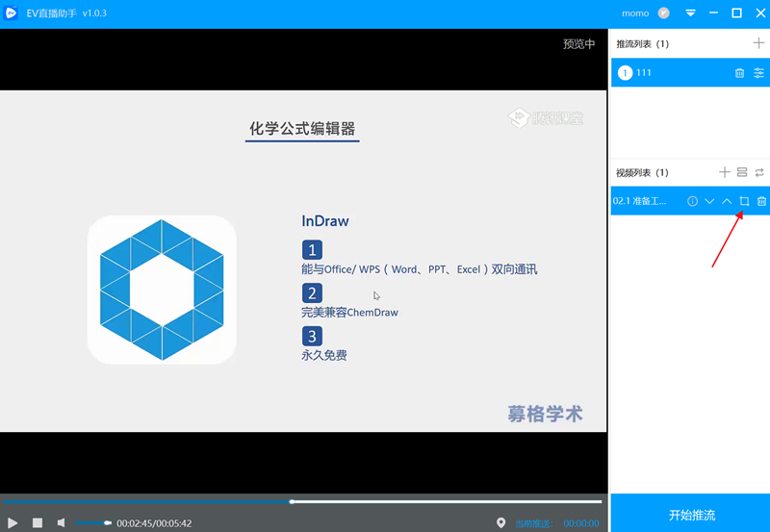Click the momo username text
Screen dimensions: 770x532
click(x=635, y=13)
